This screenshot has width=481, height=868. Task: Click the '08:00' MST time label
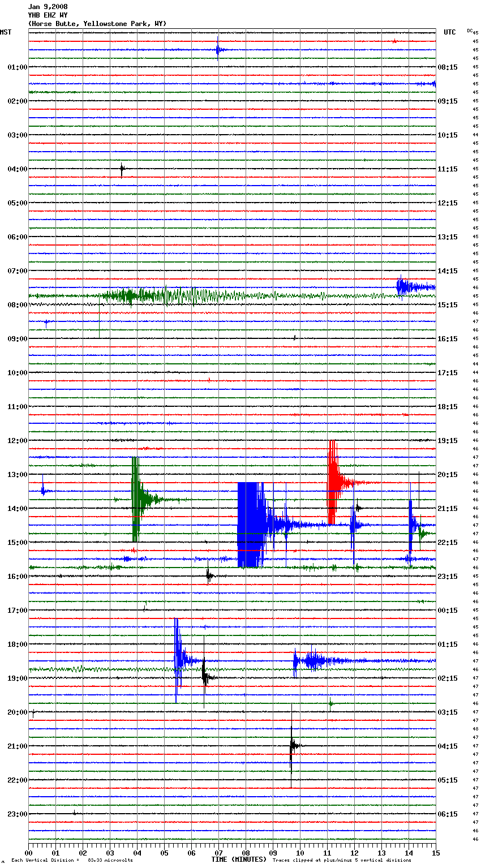pyautogui.click(x=18, y=304)
